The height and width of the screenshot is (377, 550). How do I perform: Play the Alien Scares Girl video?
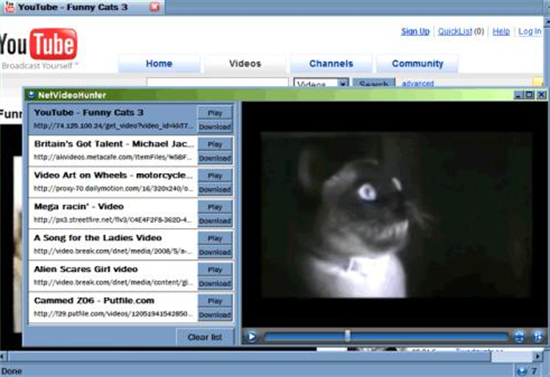coord(215,270)
